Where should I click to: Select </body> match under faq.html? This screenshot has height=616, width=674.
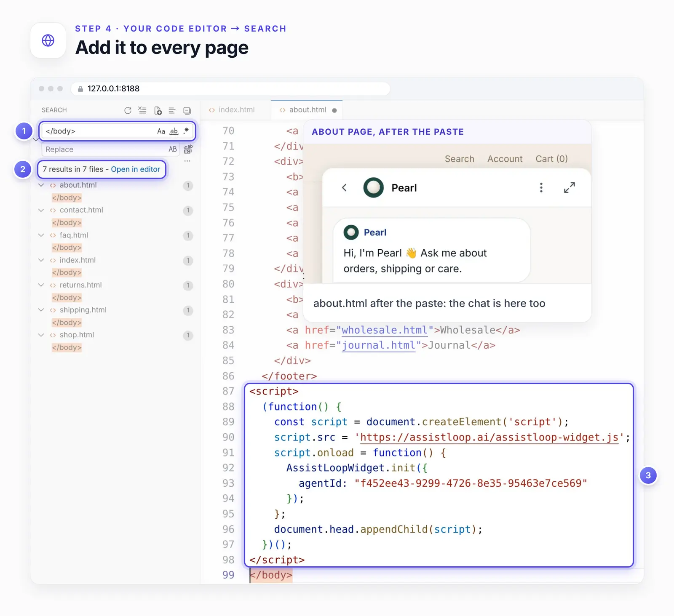(67, 248)
